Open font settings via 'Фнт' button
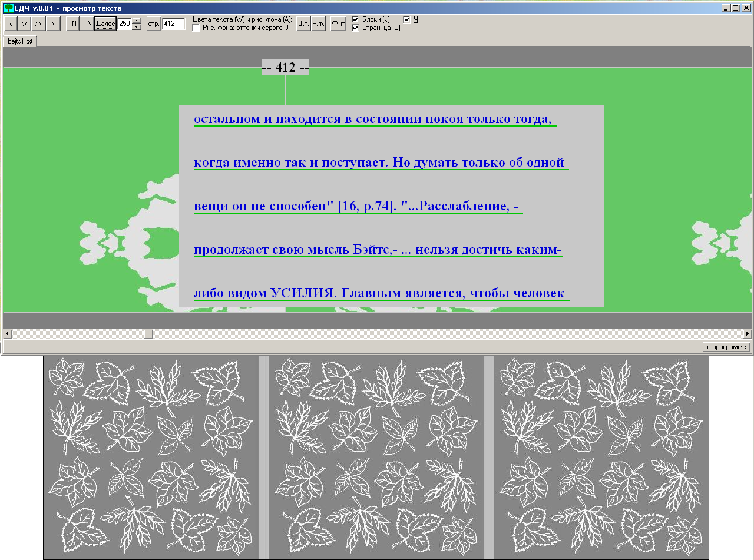The height and width of the screenshot is (560, 754). (338, 24)
